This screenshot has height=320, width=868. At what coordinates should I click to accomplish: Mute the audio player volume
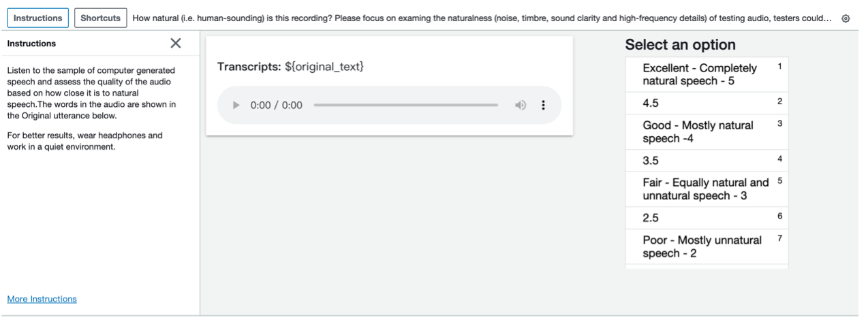coord(521,106)
